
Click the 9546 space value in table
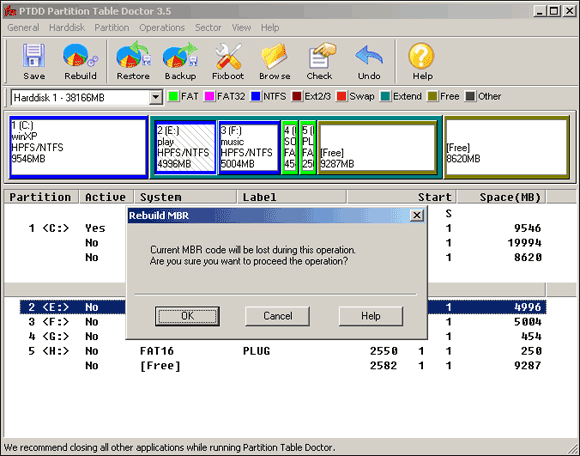(x=527, y=228)
